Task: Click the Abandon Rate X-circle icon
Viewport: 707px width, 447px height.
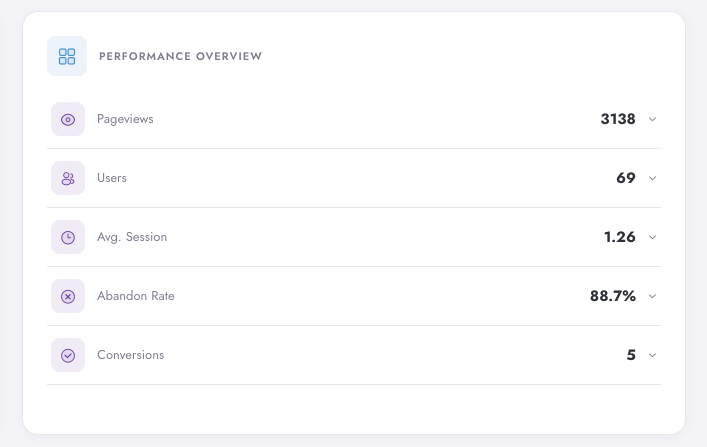Action: (68, 296)
